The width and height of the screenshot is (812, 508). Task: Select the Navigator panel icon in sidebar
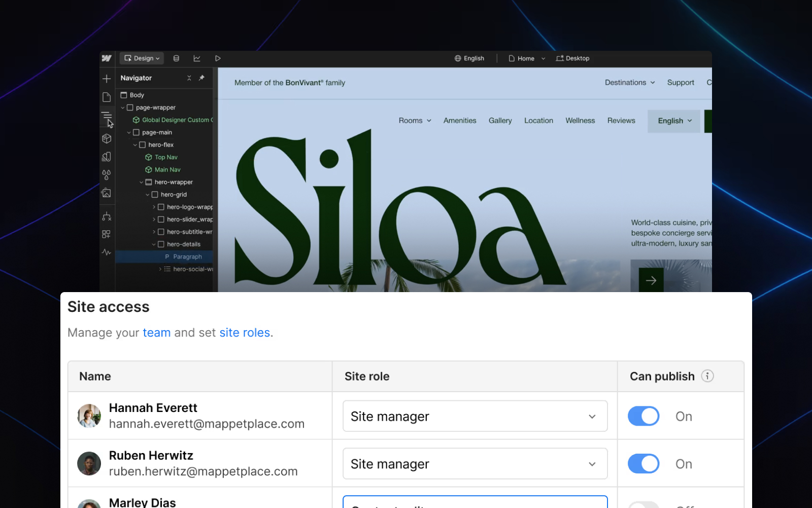pyautogui.click(x=107, y=116)
